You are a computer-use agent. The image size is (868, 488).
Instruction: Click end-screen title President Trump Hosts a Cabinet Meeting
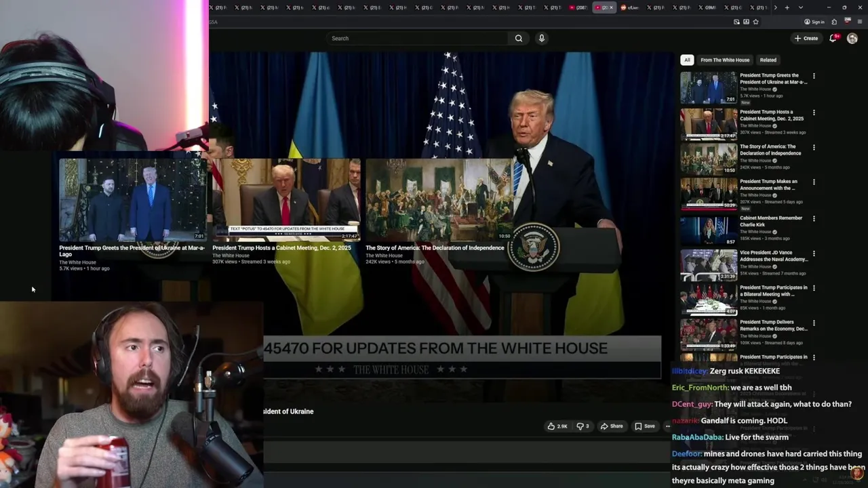(281, 248)
